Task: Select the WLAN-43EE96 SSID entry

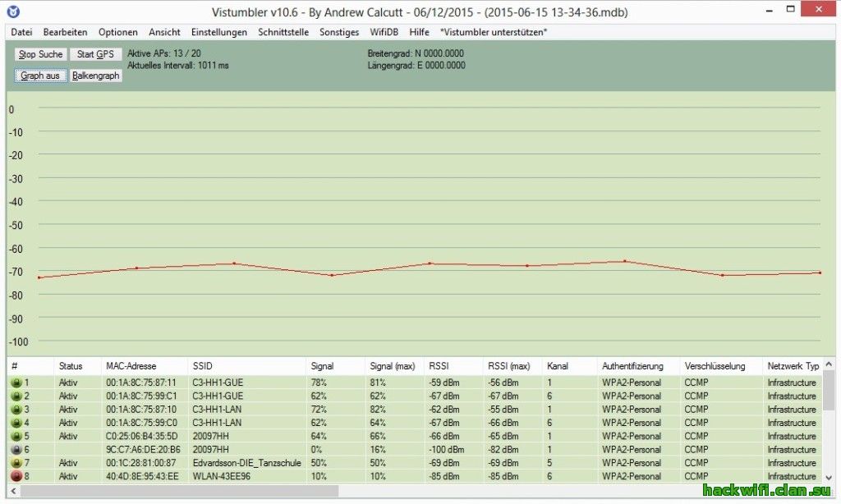Action: [x=222, y=476]
